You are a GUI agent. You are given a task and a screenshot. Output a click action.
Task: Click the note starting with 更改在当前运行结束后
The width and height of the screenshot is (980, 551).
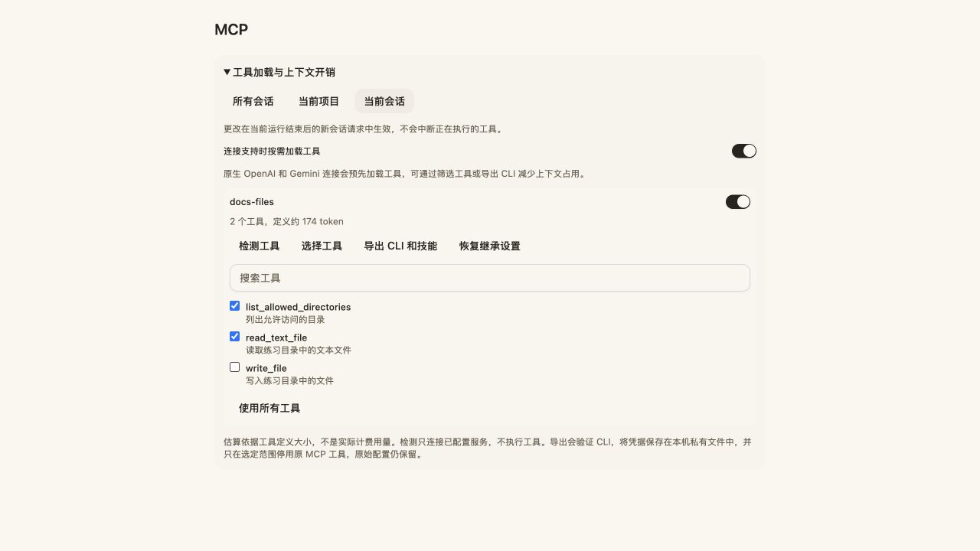pyautogui.click(x=364, y=129)
